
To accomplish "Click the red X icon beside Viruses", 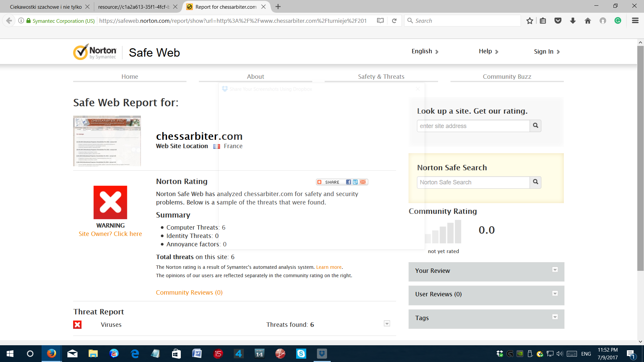I will click(77, 324).
